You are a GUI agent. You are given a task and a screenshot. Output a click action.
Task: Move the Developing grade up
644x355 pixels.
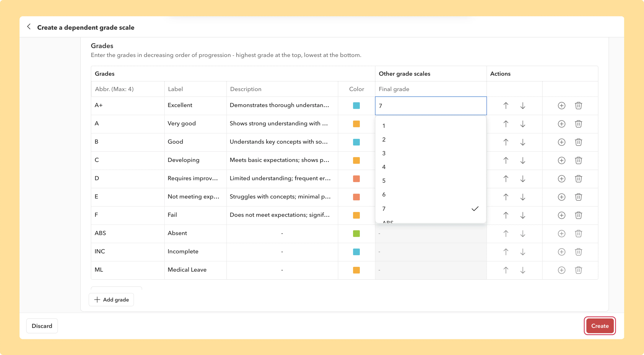click(x=506, y=160)
